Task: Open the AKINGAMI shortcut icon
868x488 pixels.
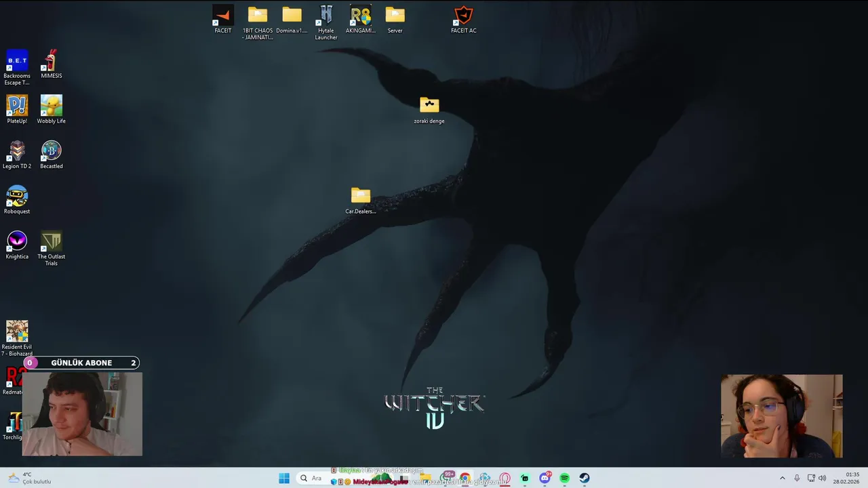Action: pyautogui.click(x=361, y=19)
